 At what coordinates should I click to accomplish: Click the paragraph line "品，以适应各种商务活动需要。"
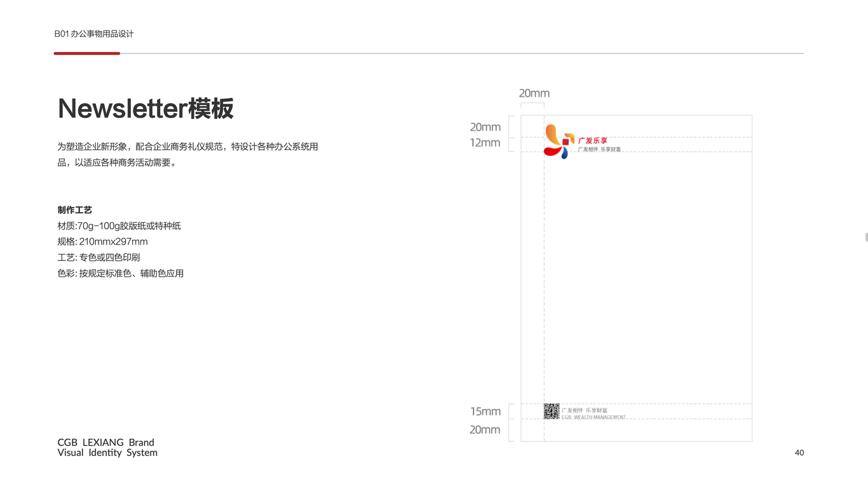118,162
